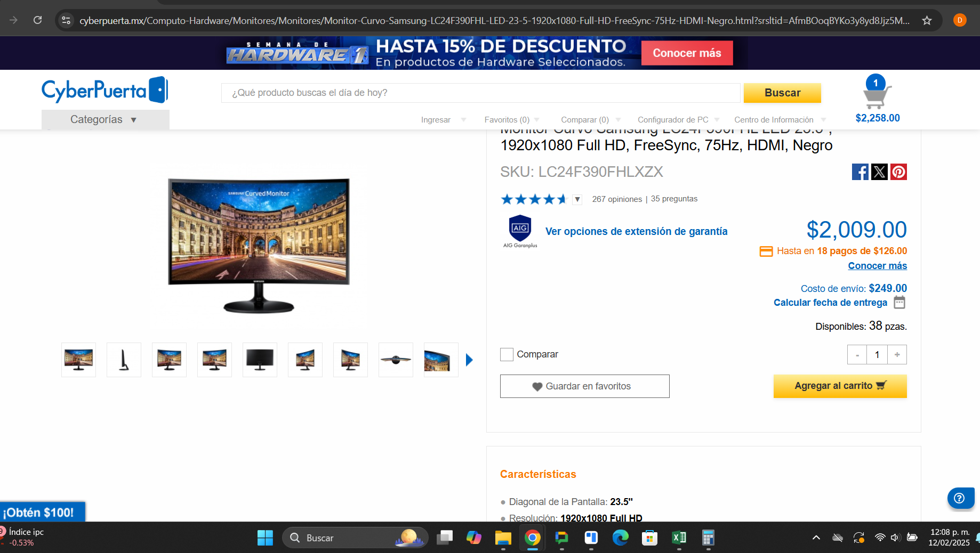This screenshot has height=553, width=980.
Task: Open Microsoft Store from taskbar
Action: (x=649, y=538)
